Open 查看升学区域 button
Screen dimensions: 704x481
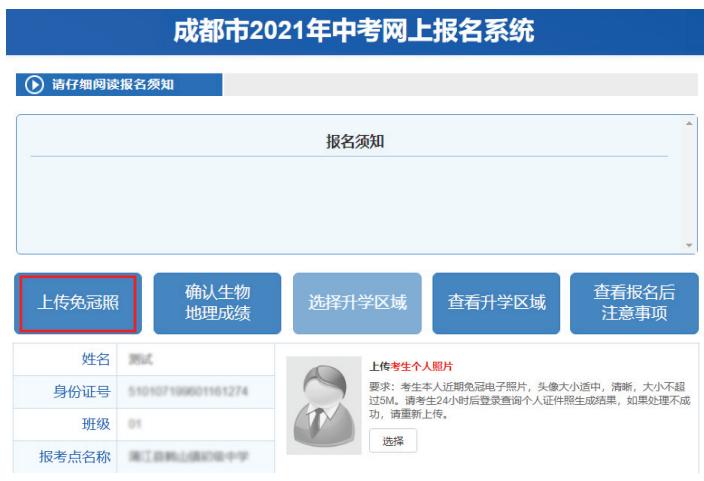[496, 303]
